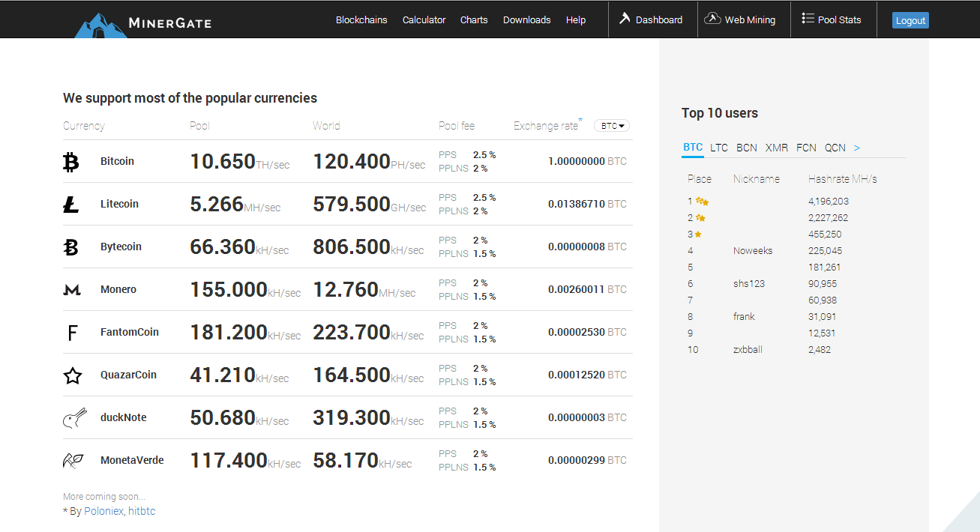The image size is (980, 532).
Task: Click the Logout button
Action: 910,20
